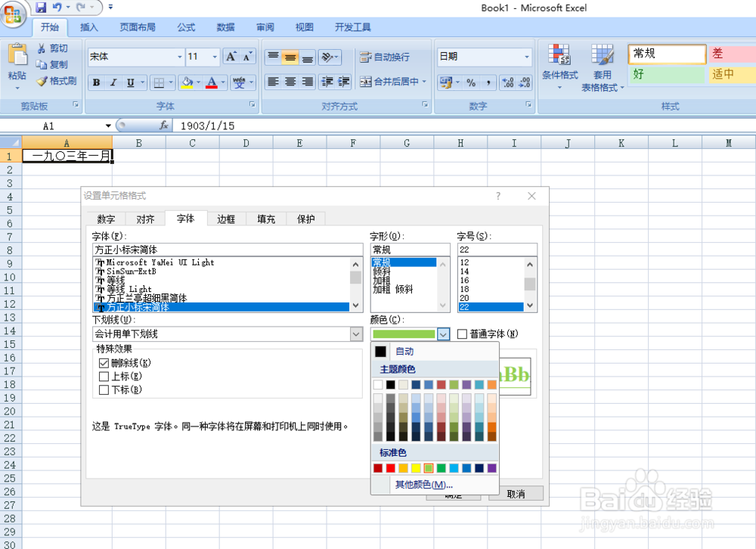
Task: Open the 合并后居中 merge dropdown arrow
Action: [x=424, y=82]
